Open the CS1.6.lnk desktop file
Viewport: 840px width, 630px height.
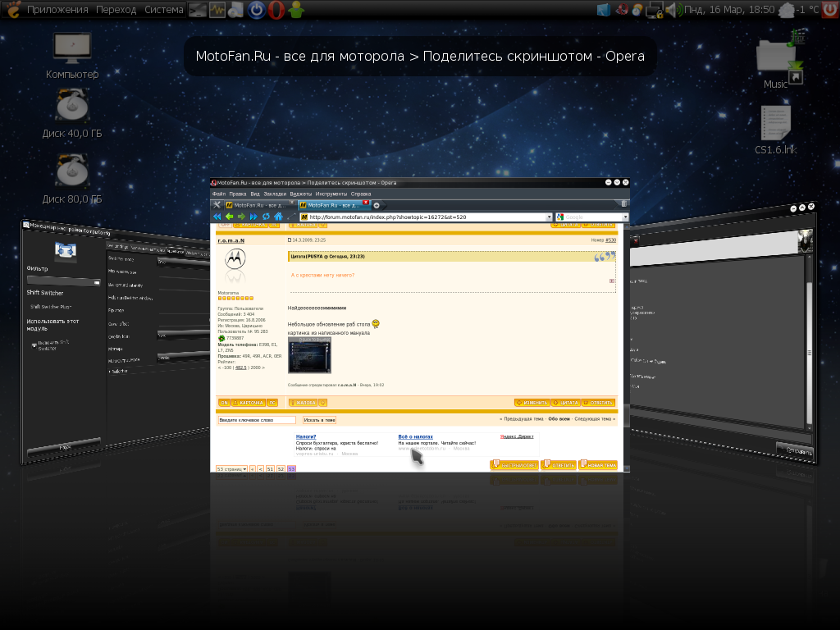(776, 130)
